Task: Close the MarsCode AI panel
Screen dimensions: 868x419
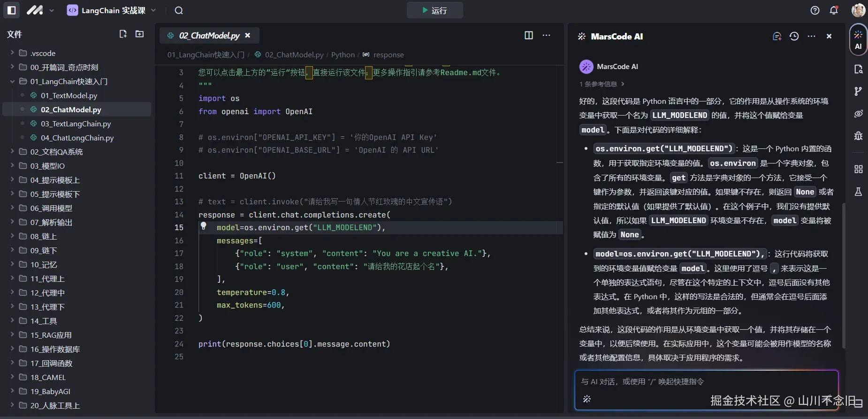Action: 829,36
